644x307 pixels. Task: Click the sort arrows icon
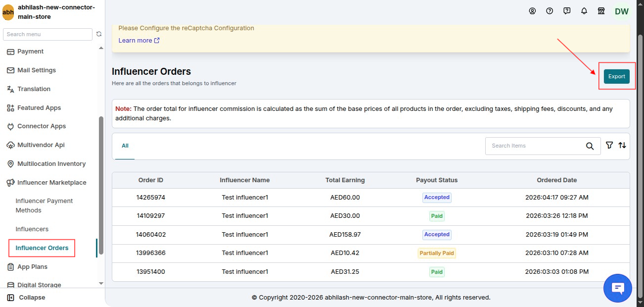pos(622,145)
